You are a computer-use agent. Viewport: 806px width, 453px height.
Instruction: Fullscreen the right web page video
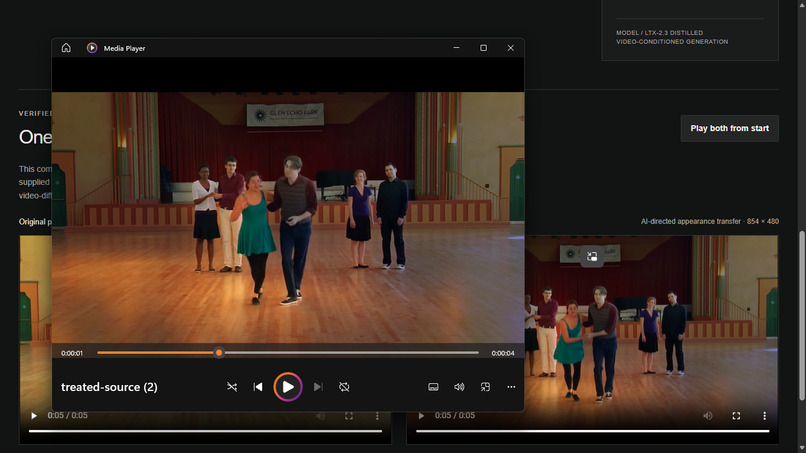(x=736, y=415)
